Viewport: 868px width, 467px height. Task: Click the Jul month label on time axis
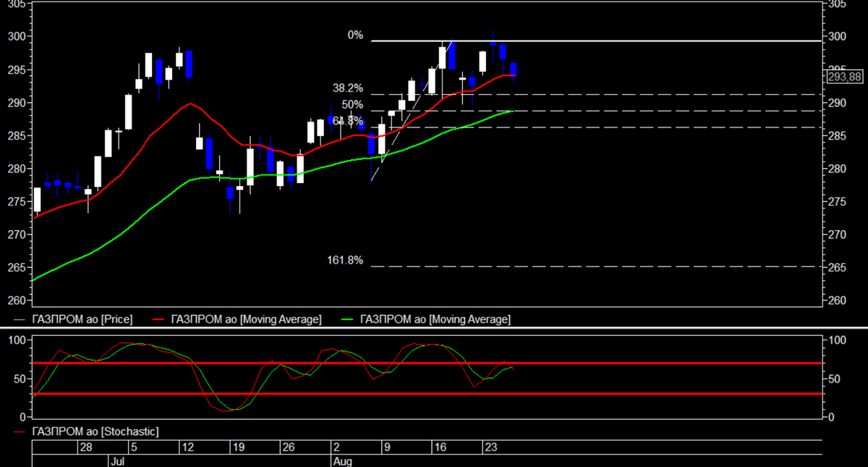(116, 460)
